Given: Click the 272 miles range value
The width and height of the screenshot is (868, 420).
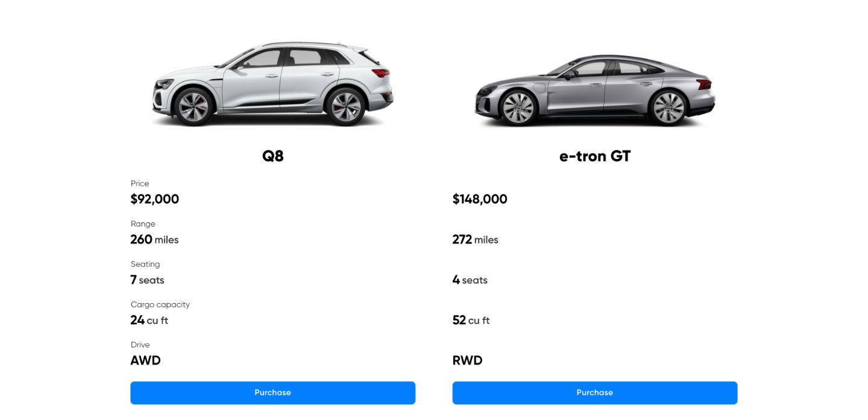Looking at the screenshot, I should (476, 240).
